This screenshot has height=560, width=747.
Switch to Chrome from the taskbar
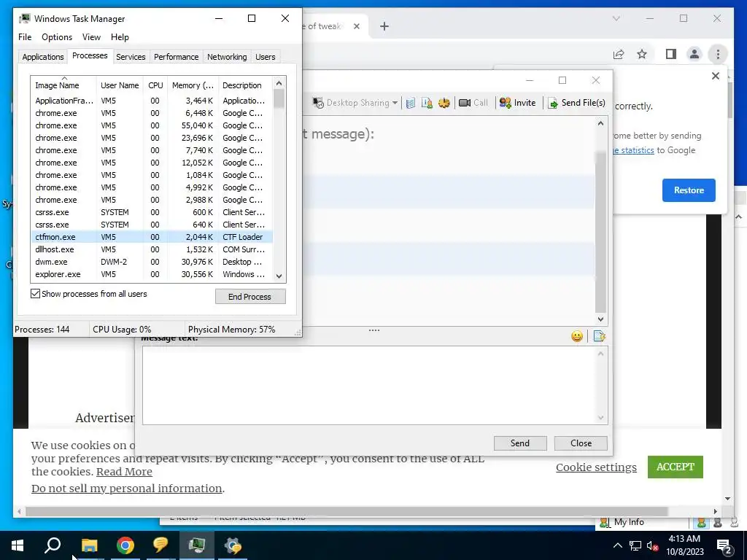tap(125, 545)
